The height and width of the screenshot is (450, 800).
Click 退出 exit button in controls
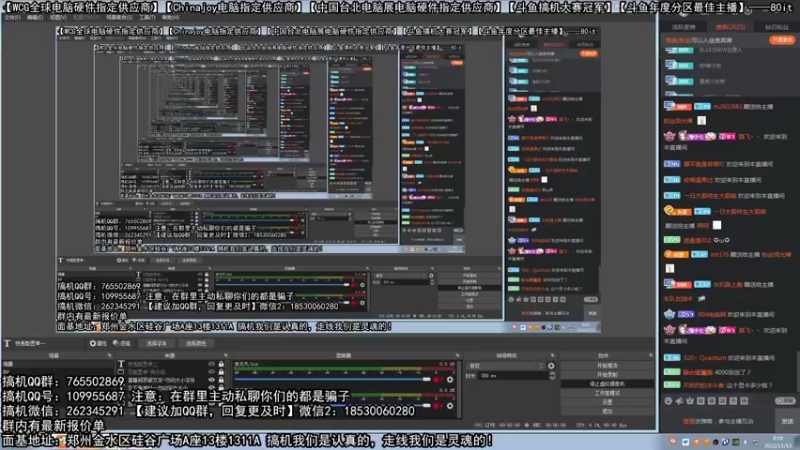(607, 411)
